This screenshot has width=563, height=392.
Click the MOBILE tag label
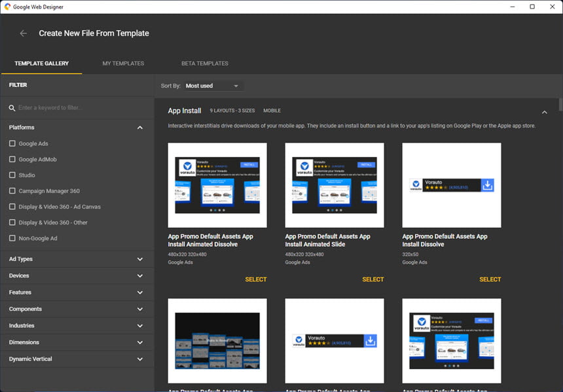[x=272, y=111]
